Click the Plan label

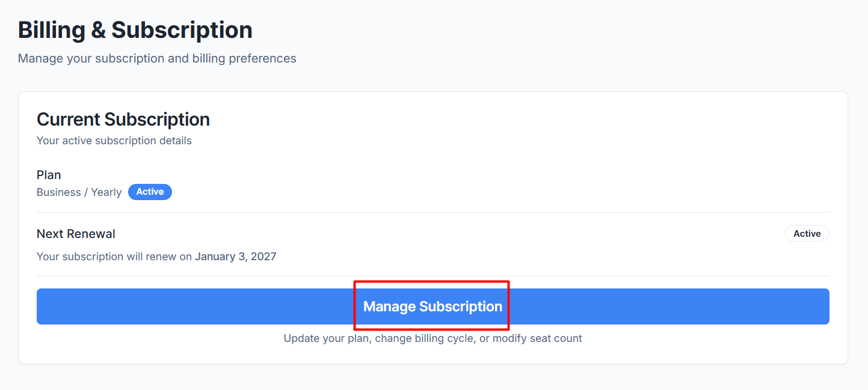click(49, 175)
